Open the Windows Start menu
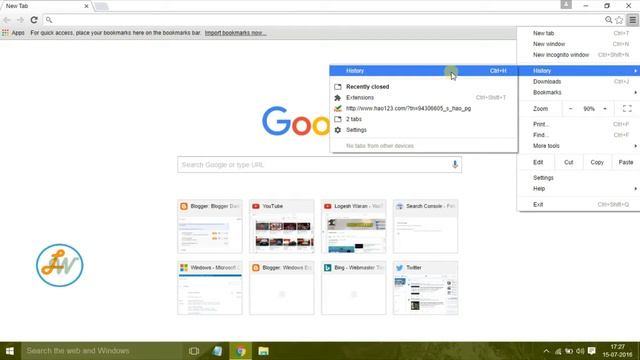 (10, 351)
